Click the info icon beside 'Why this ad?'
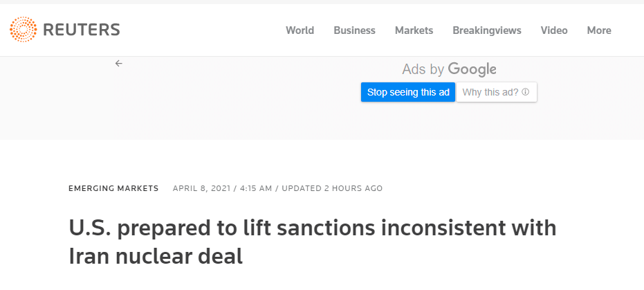This screenshot has width=644, height=290. pyautogui.click(x=526, y=92)
